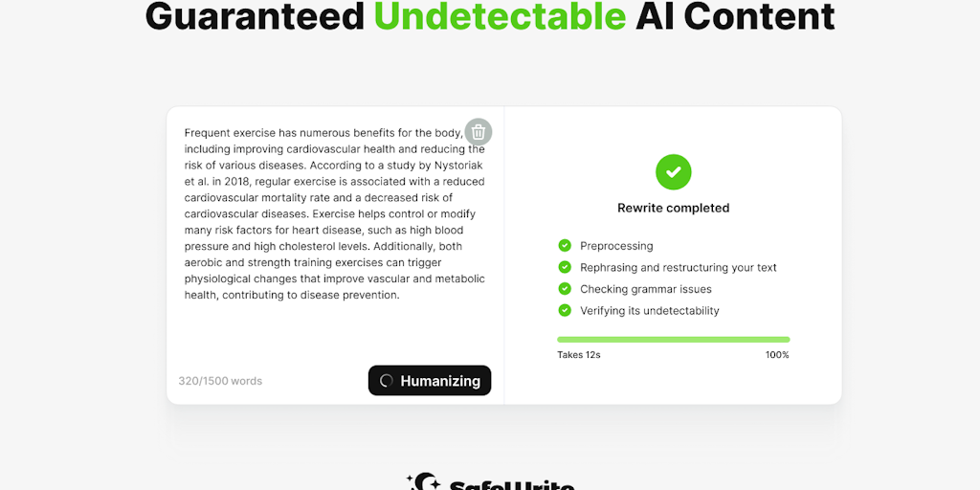The height and width of the screenshot is (490, 980).
Task: Click check icon beside Checking grammar issues
Action: pos(565,289)
